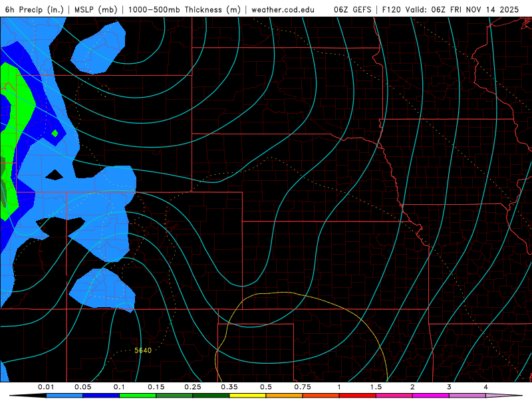The width and height of the screenshot is (532, 399).
Task: Click the magenta 2–3 legend swatch
Action: [431, 396]
